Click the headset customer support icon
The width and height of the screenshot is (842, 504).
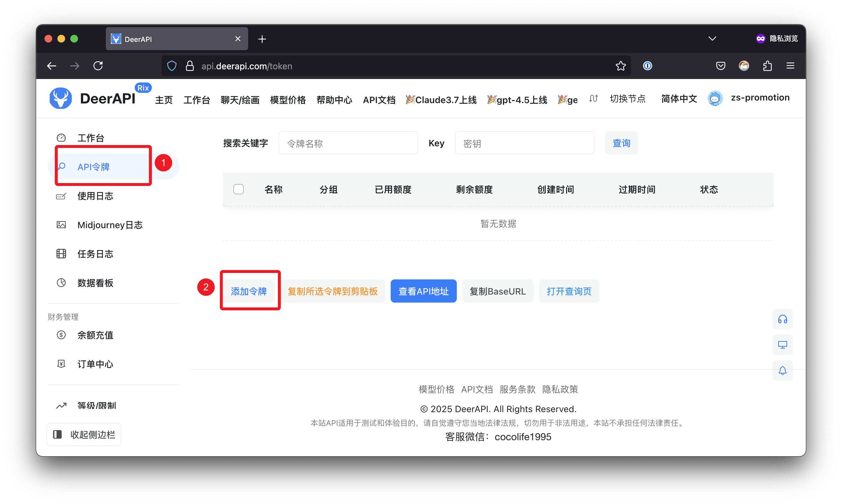[782, 319]
